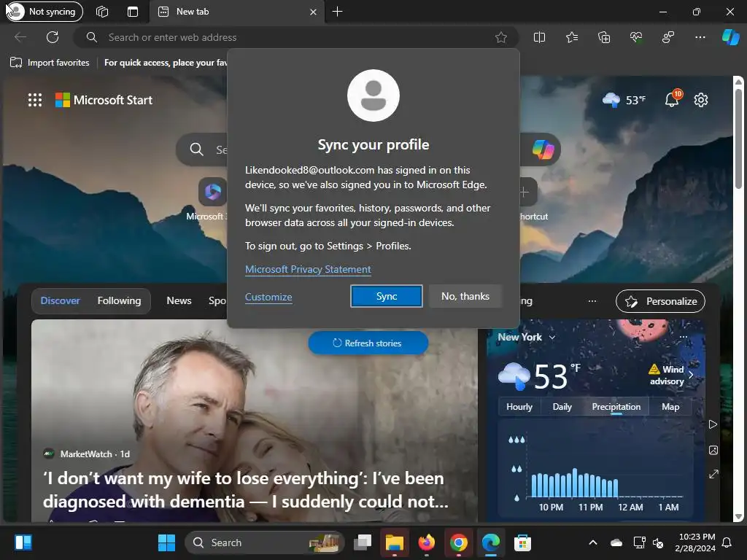Open the Microsoft Start app launcher grid

coord(35,100)
